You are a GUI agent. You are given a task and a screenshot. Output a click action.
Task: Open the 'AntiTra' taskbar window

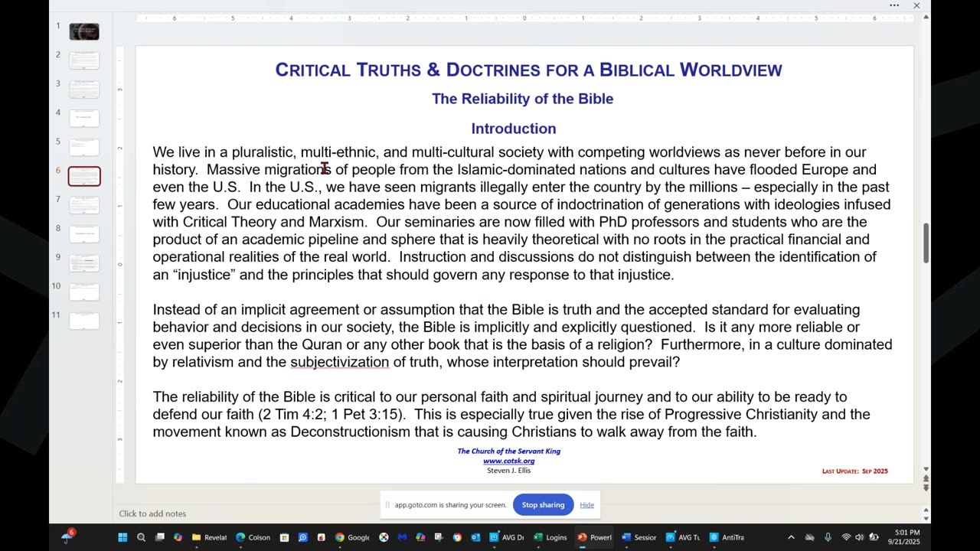pyautogui.click(x=727, y=537)
